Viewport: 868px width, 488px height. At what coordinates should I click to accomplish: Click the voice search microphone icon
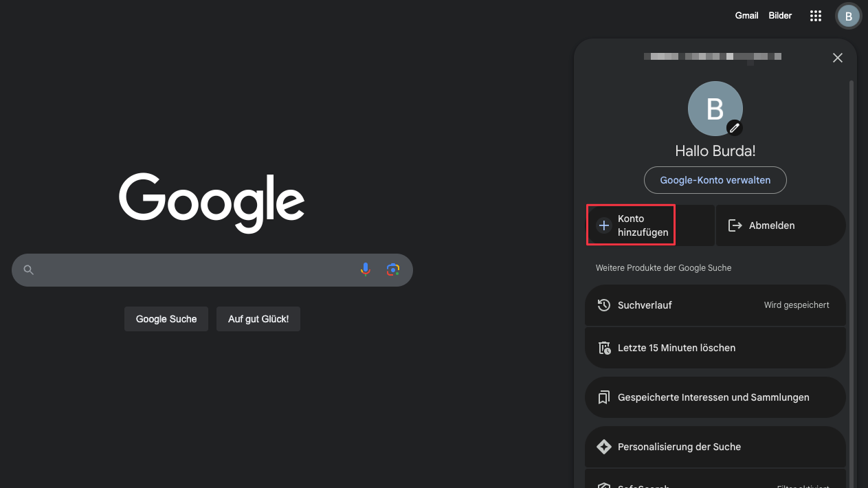click(366, 270)
